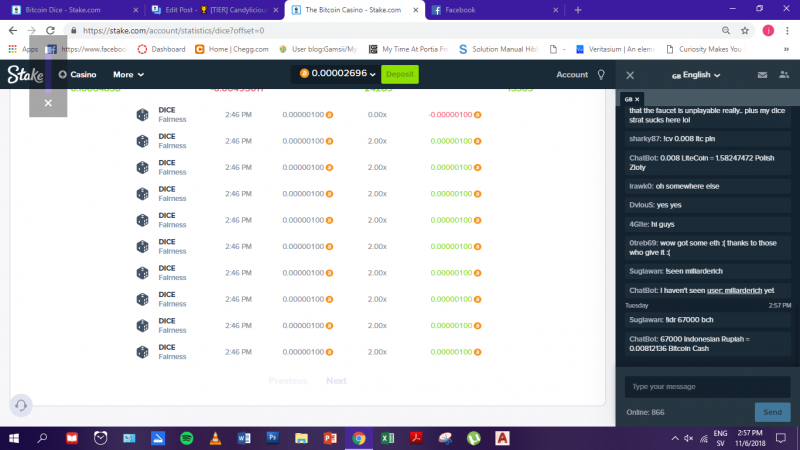Open uTorrent from the taskbar
Viewport: 800px width, 450px height.
pos(473,438)
